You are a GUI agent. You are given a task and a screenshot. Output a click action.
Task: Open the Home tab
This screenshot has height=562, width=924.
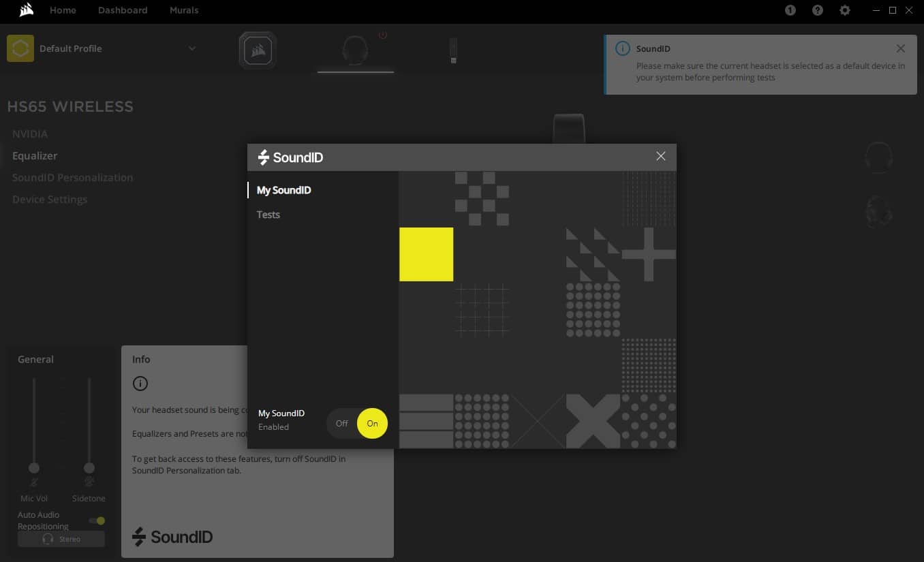63,10
